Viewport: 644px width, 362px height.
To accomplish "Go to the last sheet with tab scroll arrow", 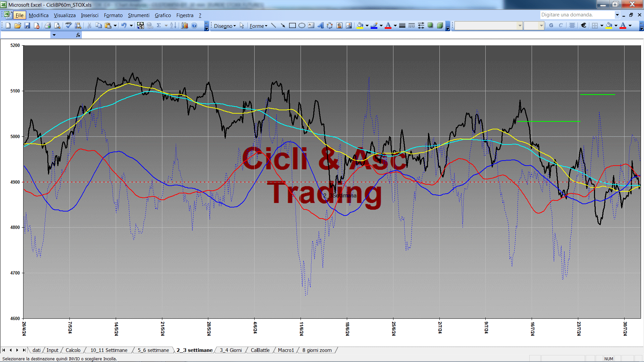I will click(x=24, y=350).
